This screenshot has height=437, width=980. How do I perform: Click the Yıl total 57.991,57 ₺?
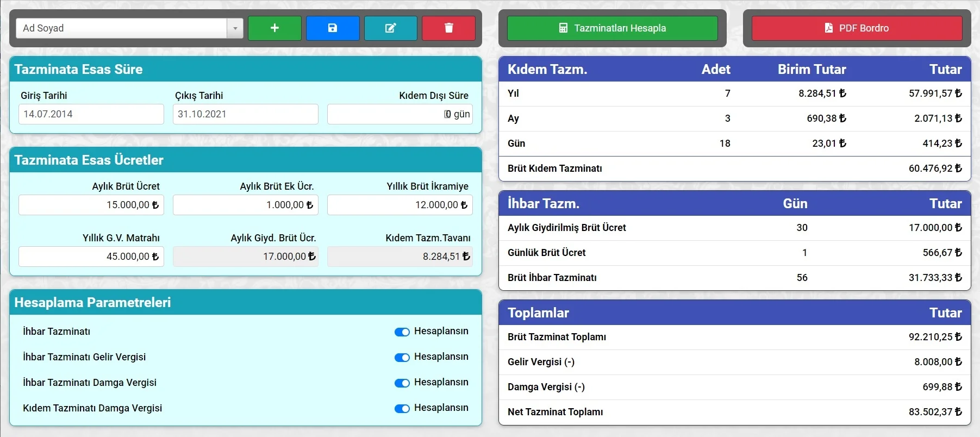click(x=935, y=93)
